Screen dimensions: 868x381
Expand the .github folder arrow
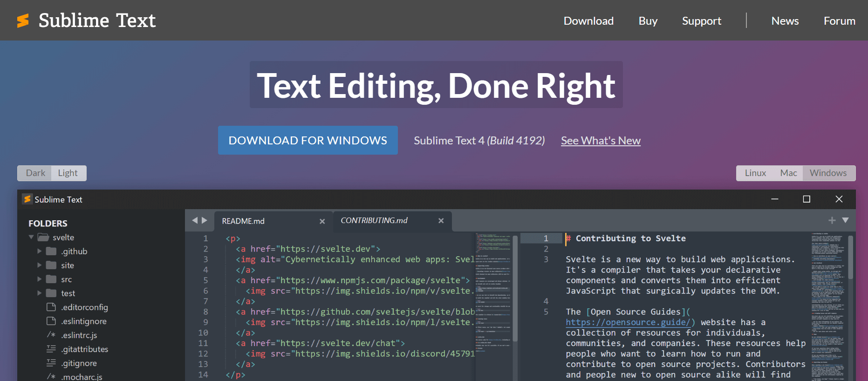[x=40, y=251]
